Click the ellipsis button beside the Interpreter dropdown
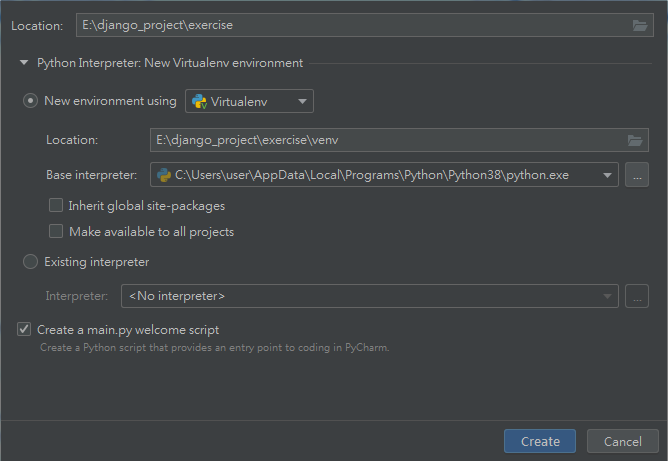The height and width of the screenshot is (461, 668). 637,296
